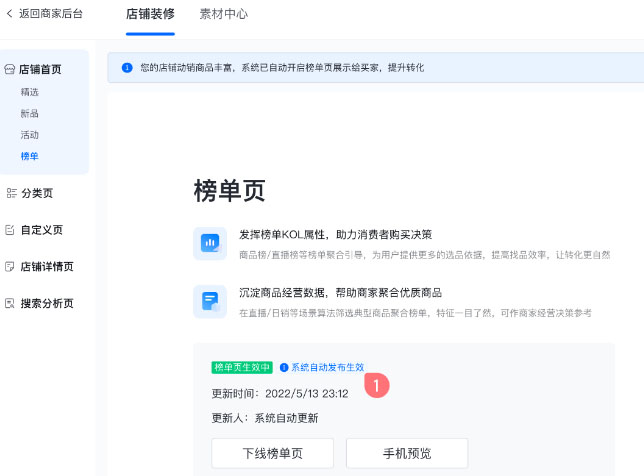Switch to the 店铺装修 tab
644x476 pixels.
150,14
